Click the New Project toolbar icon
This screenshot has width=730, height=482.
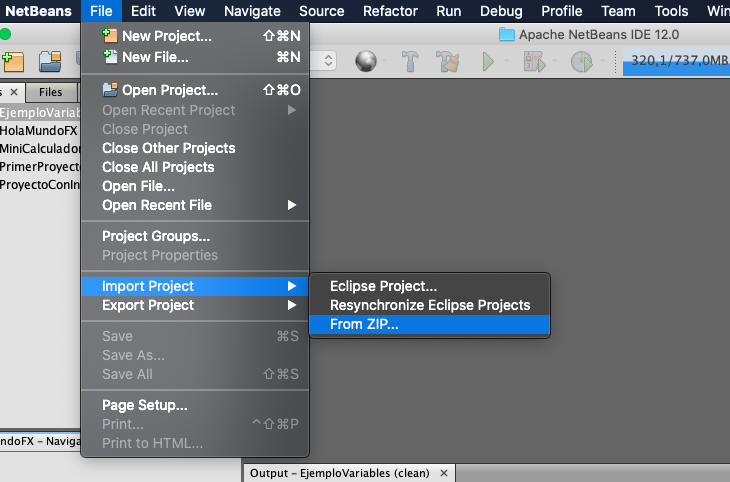(13, 62)
